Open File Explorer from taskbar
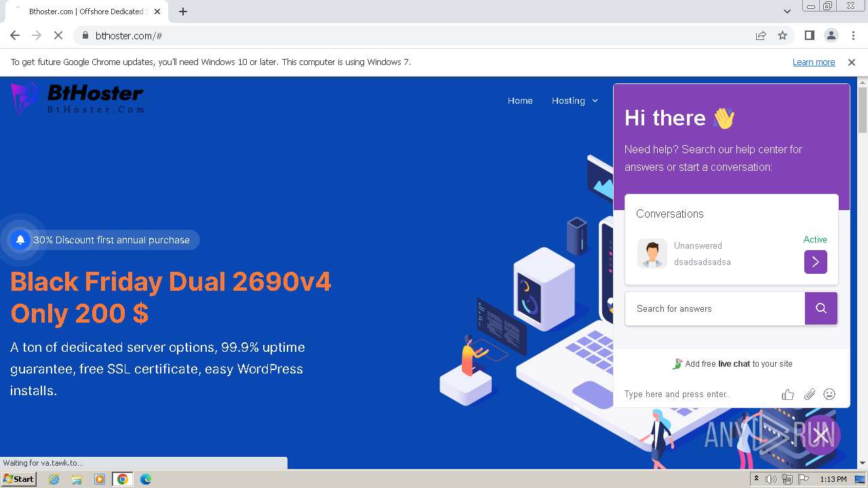Viewport: 868px width, 488px height. [x=77, y=479]
